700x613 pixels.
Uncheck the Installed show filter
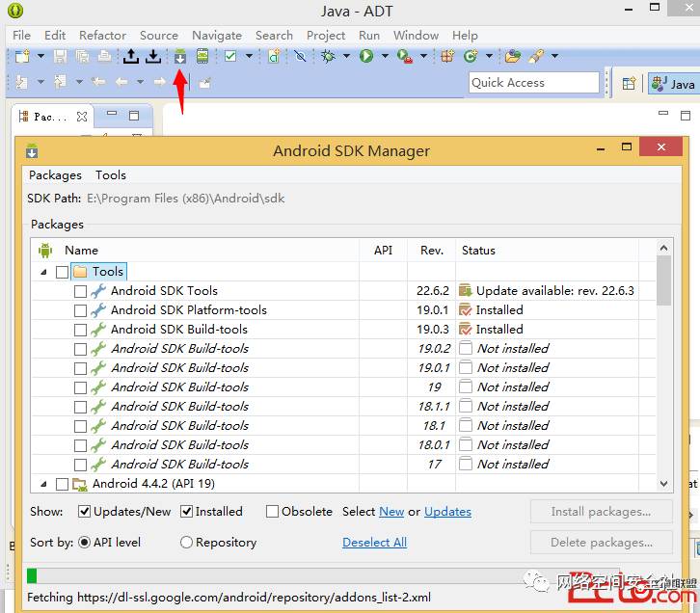click(x=187, y=511)
